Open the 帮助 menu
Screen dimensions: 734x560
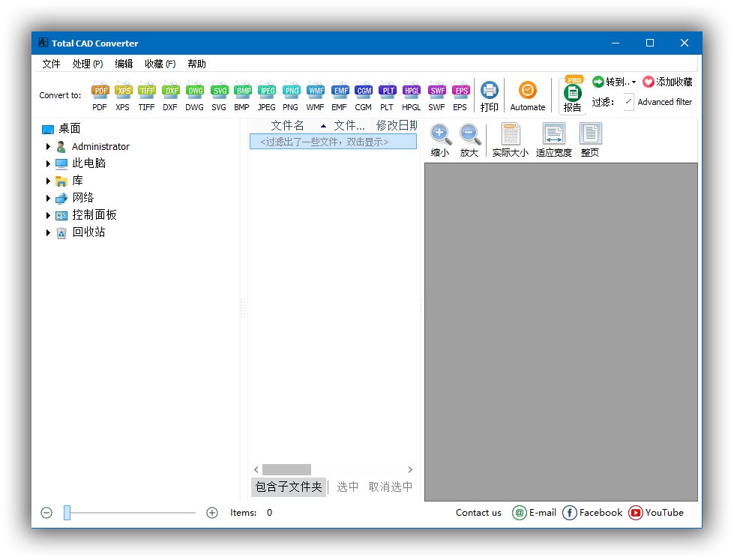pos(196,64)
